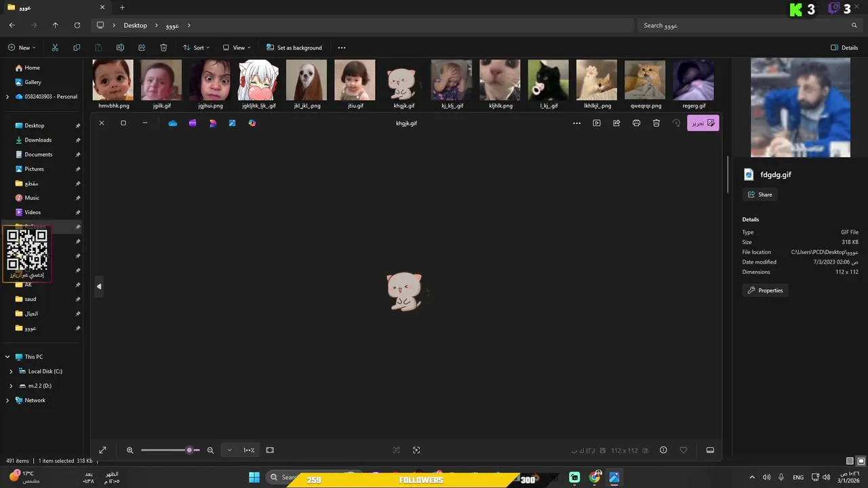Open Explorer See more three-dot menu
The image size is (868, 488).
342,47
